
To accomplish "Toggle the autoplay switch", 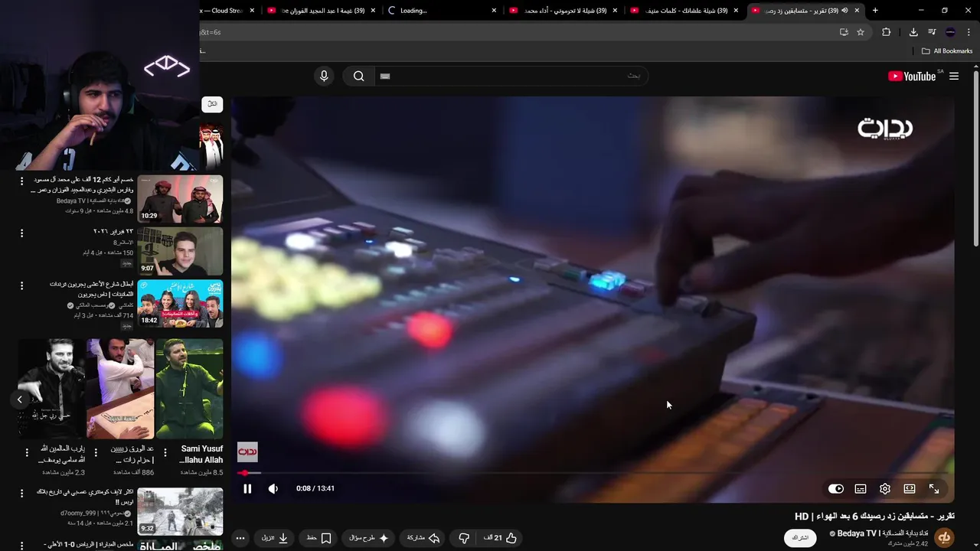I will pyautogui.click(x=836, y=488).
